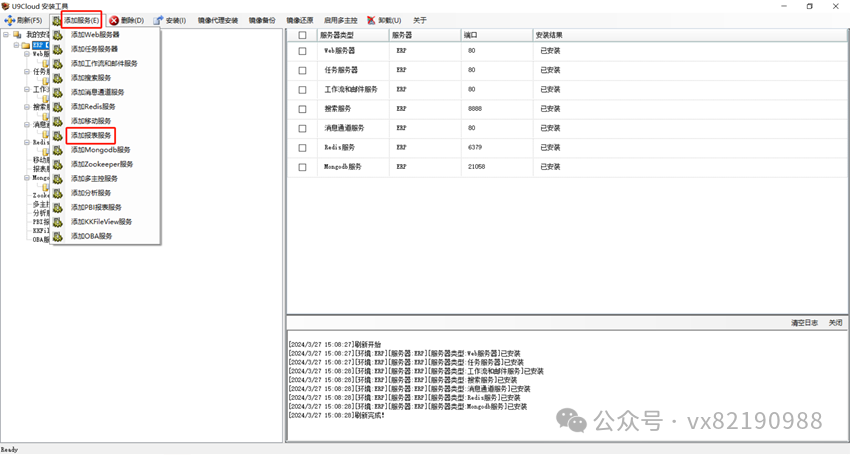Click the 刷新(F5) refresh icon
Image resolution: width=850 pixels, height=455 pixels.
click(10, 20)
